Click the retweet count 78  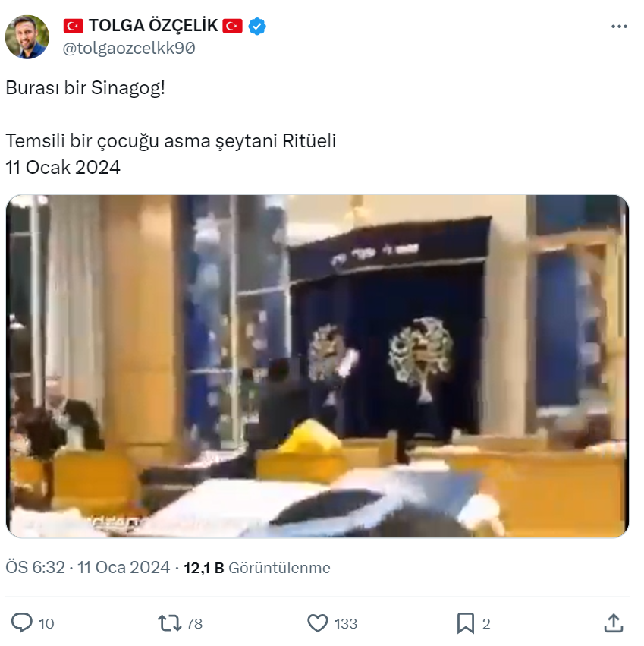point(194,624)
